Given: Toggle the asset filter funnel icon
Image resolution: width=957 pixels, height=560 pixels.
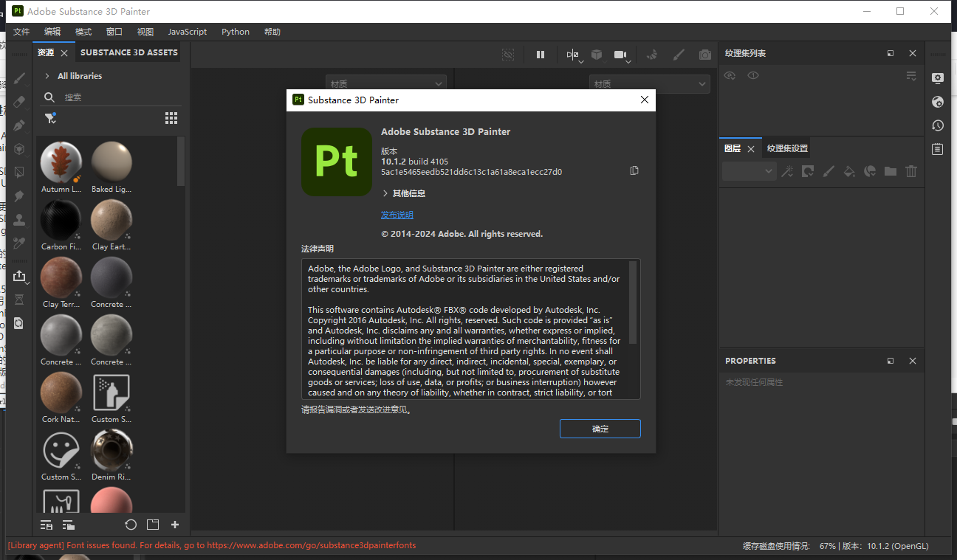Looking at the screenshot, I should [x=50, y=118].
